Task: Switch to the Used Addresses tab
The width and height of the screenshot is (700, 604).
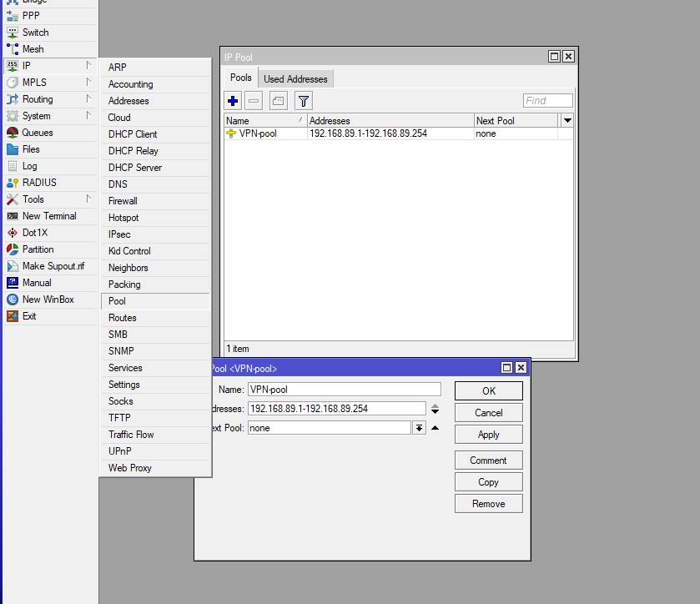Action: click(295, 79)
